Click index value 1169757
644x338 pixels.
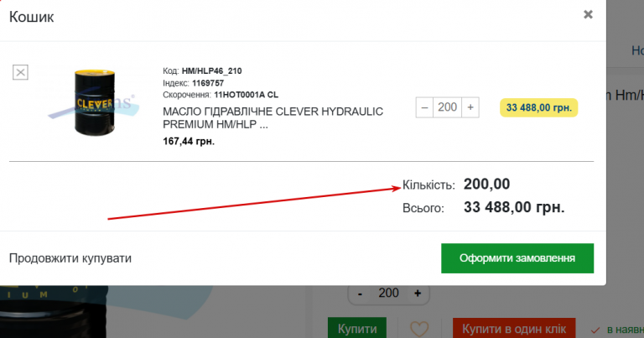(x=208, y=83)
